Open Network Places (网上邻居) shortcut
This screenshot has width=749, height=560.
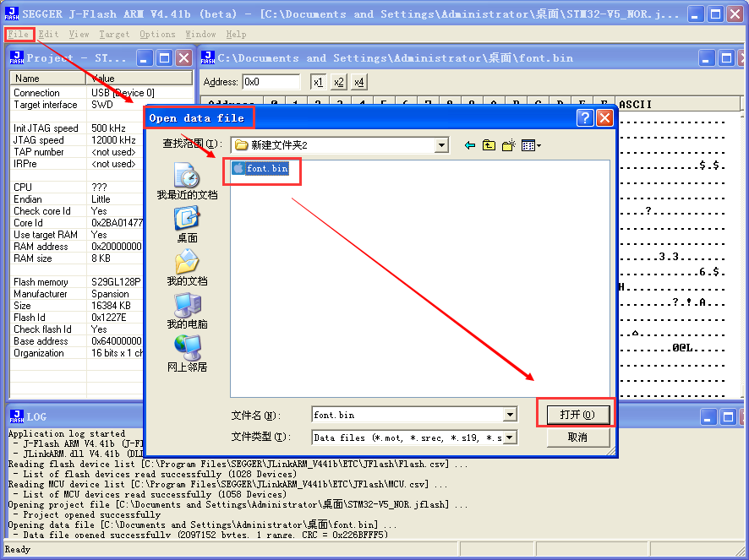[187, 353]
